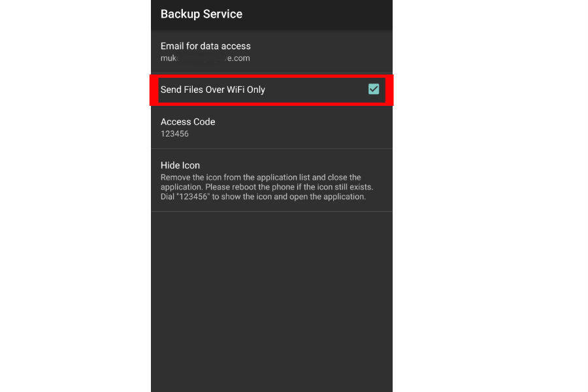The width and height of the screenshot is (588, 392).
Task: Click the divider line beneath the Hide Icon section
Action: tap(271, 211)
